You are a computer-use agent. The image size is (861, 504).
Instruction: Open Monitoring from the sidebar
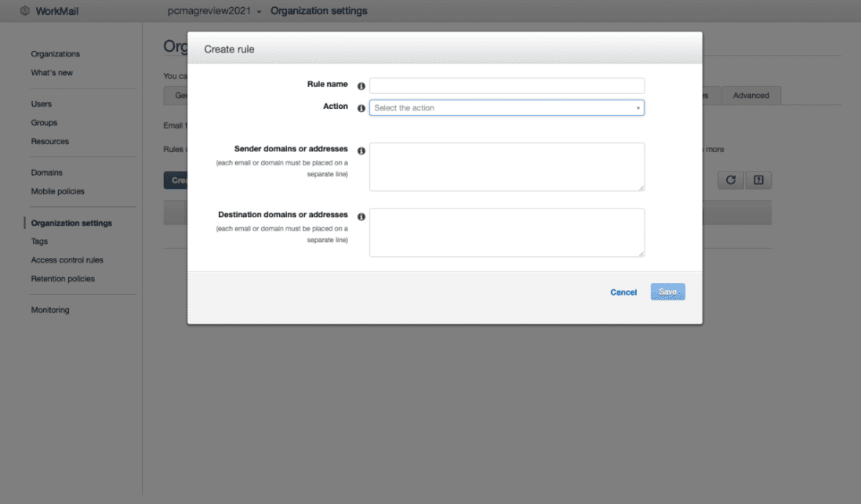coord(50,310)
